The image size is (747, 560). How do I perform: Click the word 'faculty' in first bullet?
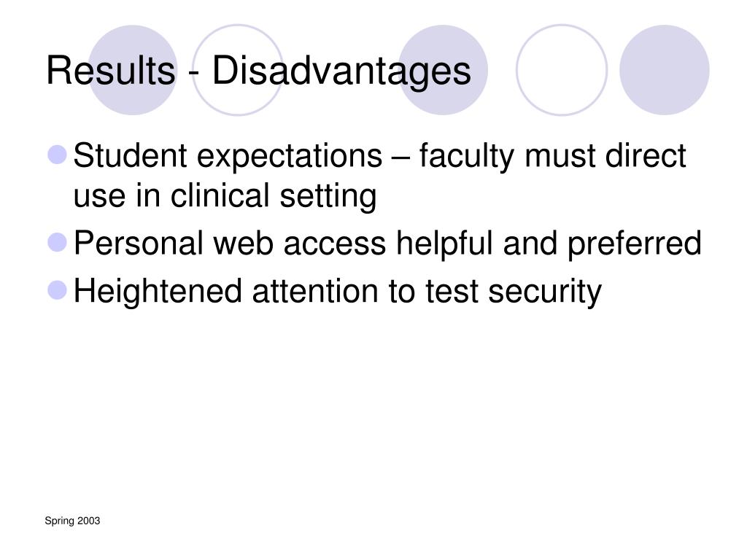click(x=467, y=156)
